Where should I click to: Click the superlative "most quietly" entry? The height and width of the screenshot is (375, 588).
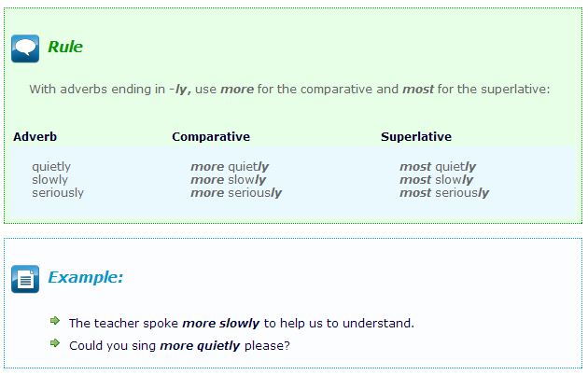(x=438, y=167)
